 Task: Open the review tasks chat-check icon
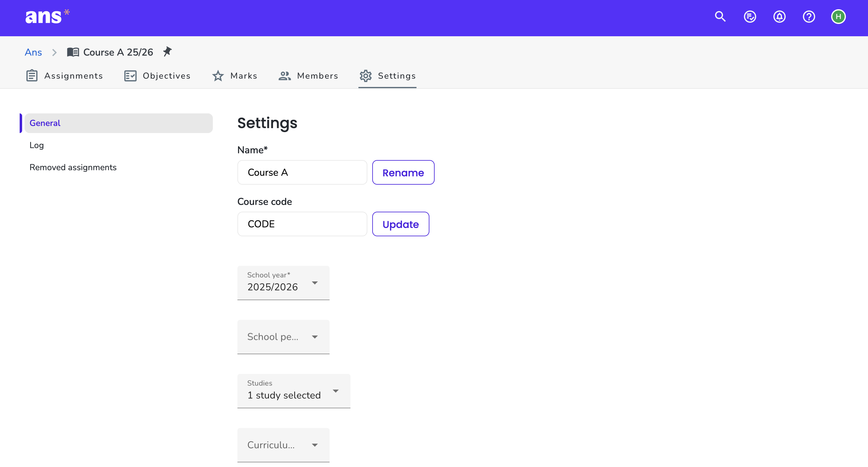pos(750,17)
